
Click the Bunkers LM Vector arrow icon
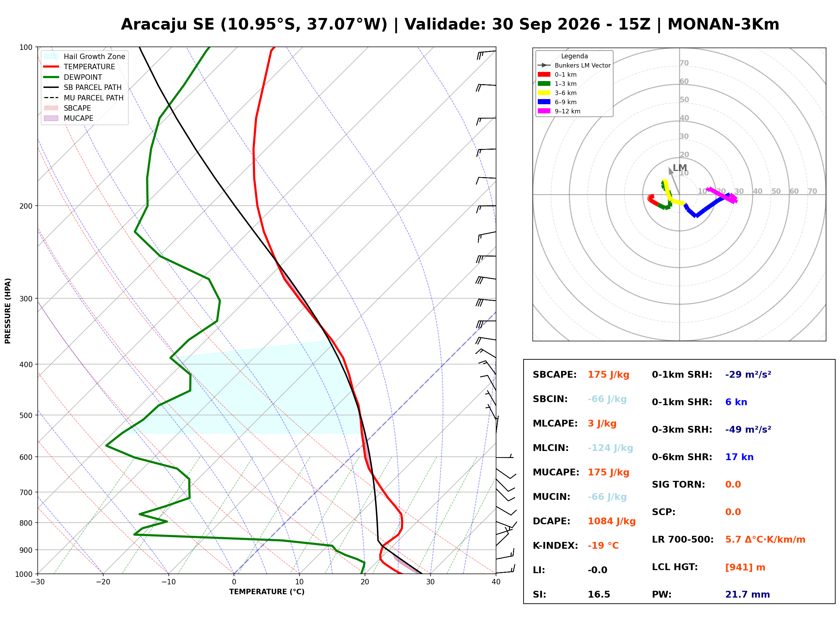tap(544, 65)
